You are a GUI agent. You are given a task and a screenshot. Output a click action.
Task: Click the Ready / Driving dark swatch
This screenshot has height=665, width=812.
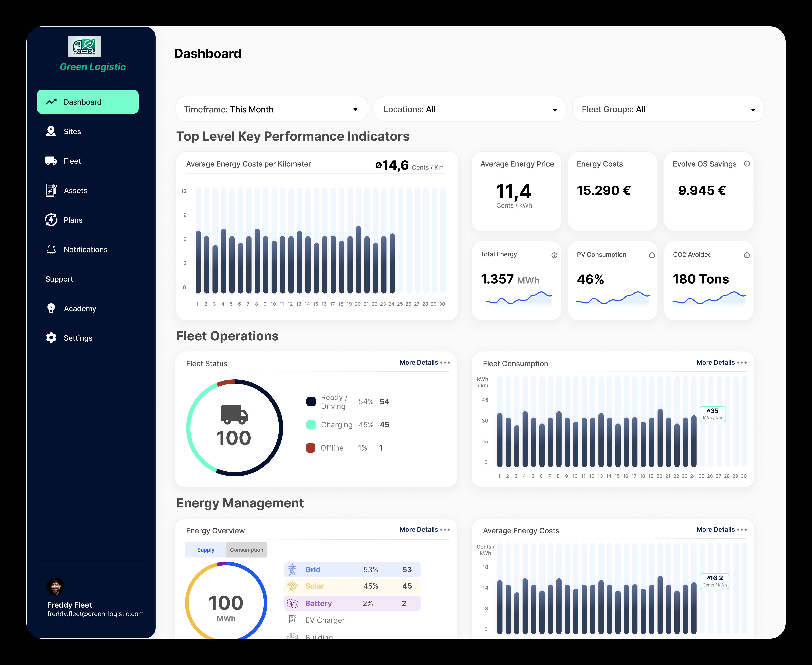[x=311, y=401]
